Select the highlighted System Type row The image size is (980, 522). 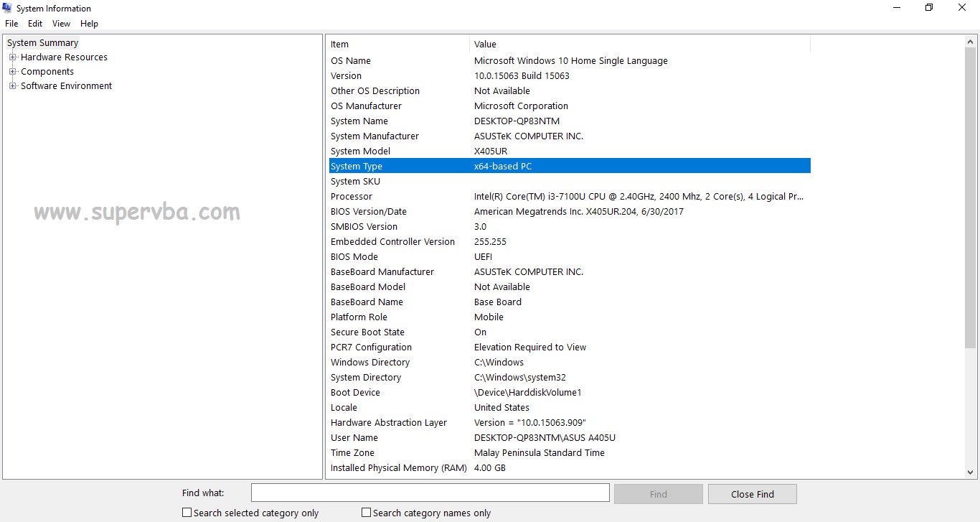coord(570,167)
